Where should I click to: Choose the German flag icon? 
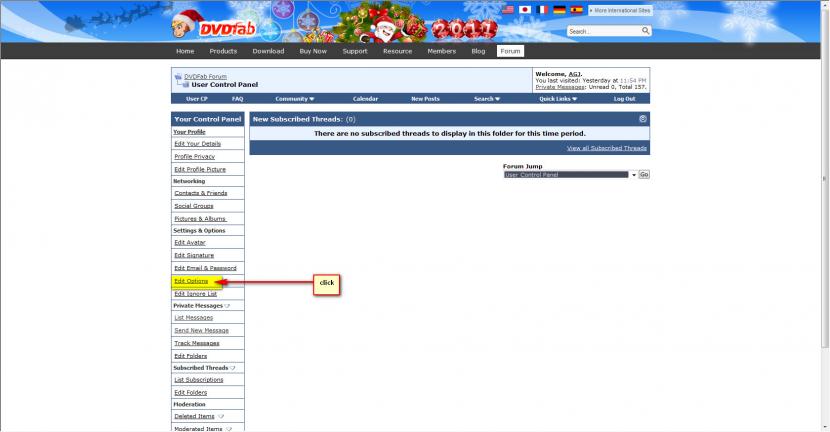(x=559, y=10)
